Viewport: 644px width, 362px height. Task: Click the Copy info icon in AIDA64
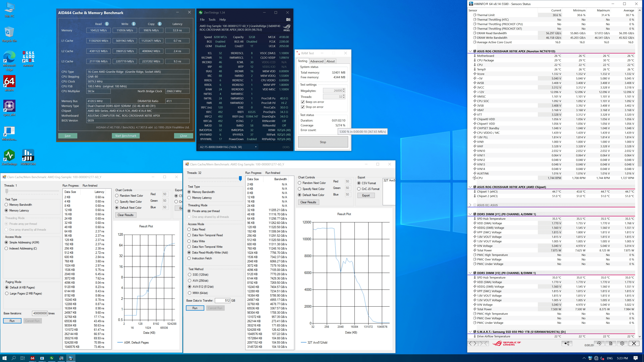(160, 24)
